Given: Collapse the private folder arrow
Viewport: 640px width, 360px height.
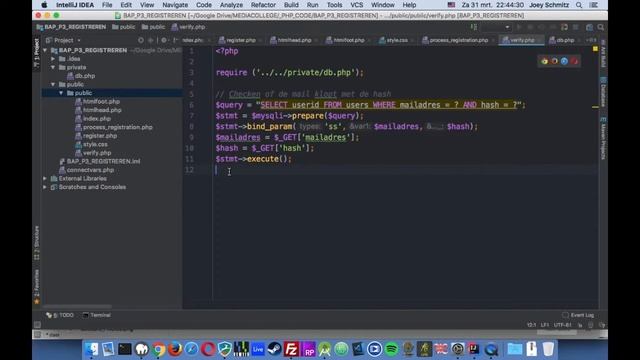Looking at the screenshot, I should coord(53,67).
